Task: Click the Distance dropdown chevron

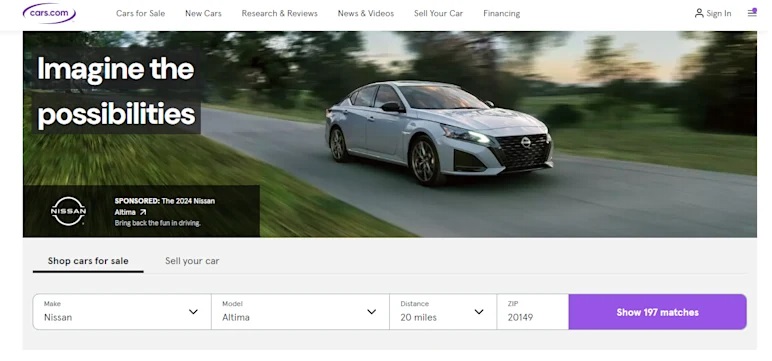Action: click(479, 312)
